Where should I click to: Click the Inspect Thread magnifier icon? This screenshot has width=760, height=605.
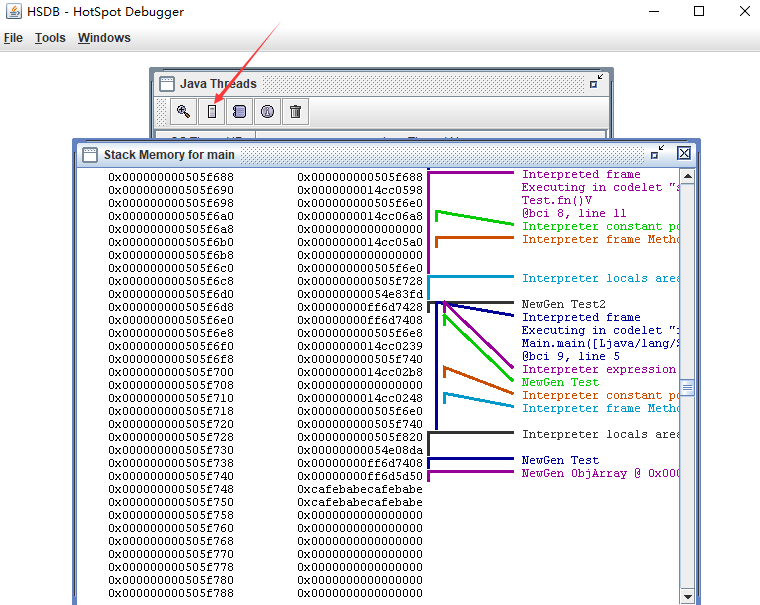point(183,111)
